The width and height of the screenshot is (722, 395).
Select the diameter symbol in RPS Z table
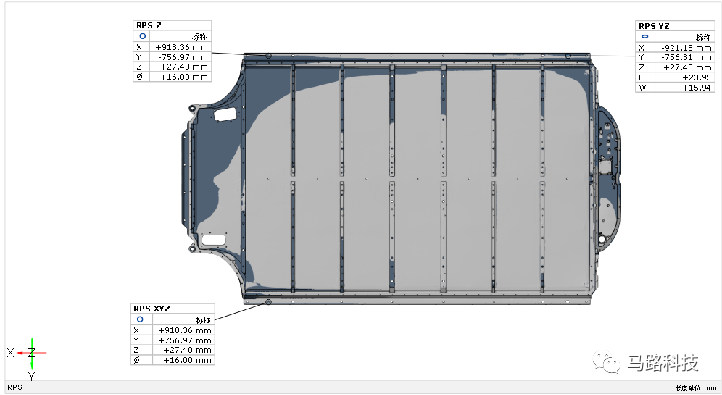(x=140, y=76)
